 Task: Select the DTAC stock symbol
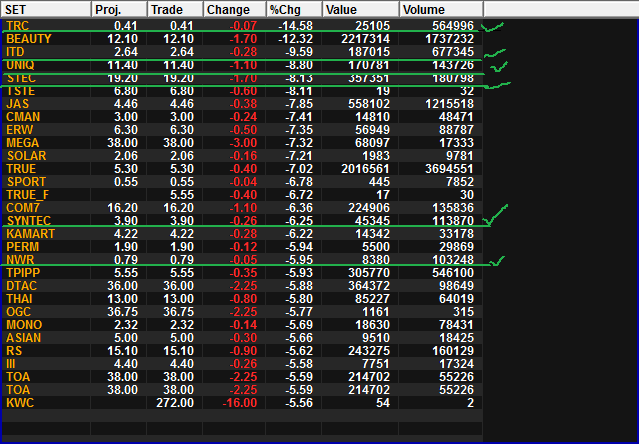pos(21,286)
